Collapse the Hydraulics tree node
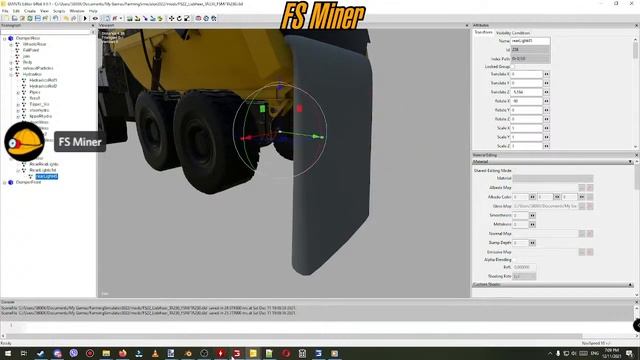 coord(11,75)
